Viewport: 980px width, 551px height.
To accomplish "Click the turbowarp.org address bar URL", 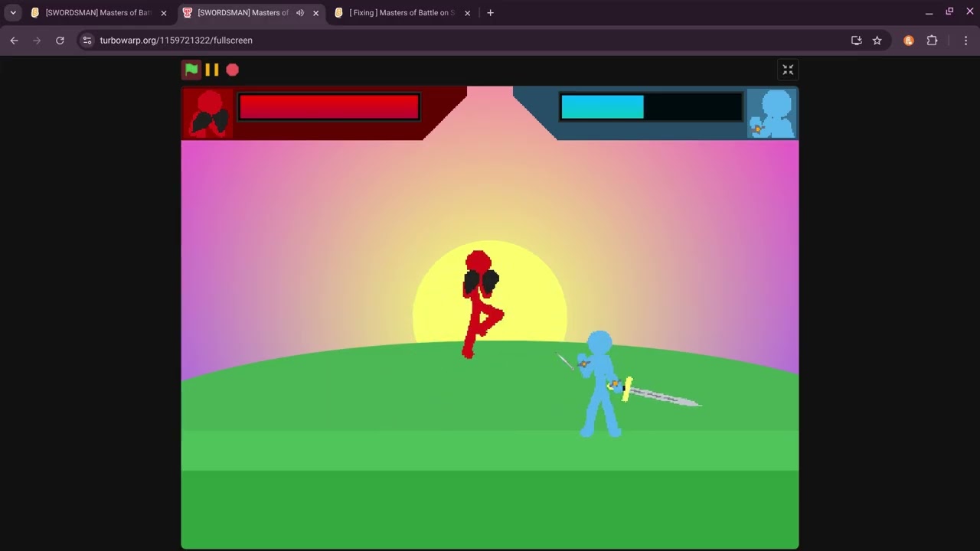I will [x=176, y=41].
